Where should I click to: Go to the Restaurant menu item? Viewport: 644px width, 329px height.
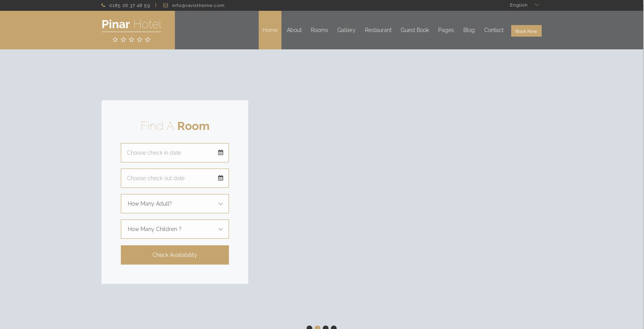[378, 30]
